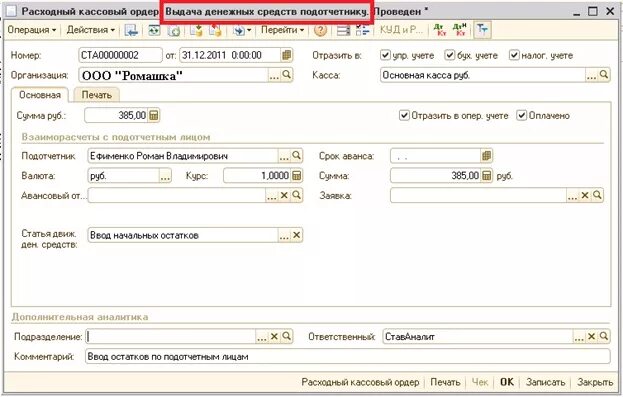Click the Срок аванса date field
Viewport: 623px width, 397px height.
pos(435,156)
